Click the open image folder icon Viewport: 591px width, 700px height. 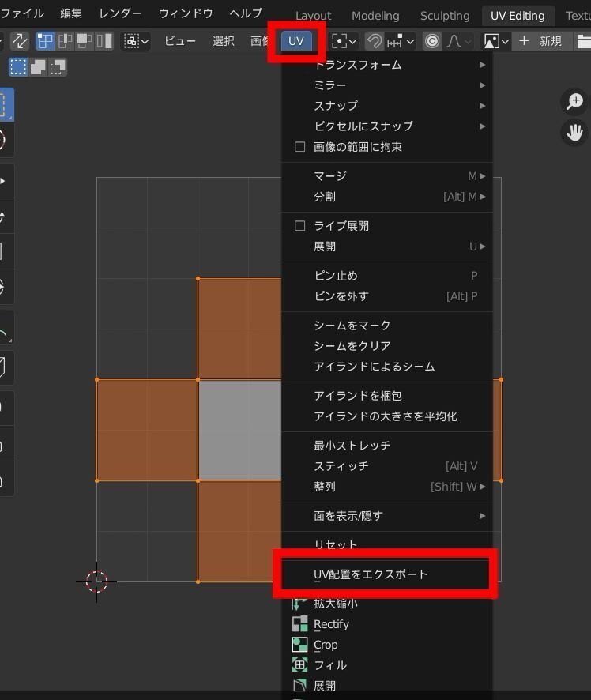[583, 42]
